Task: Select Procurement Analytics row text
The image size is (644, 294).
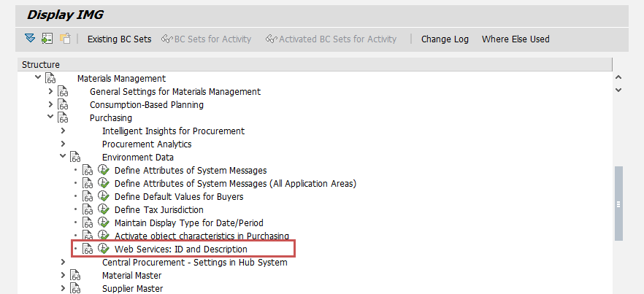Action: tap(147, 144)
